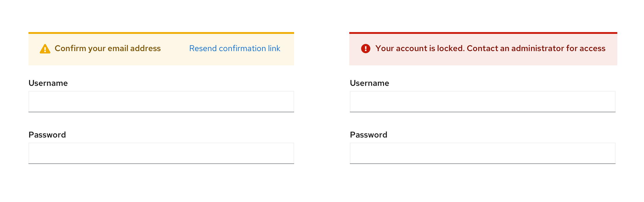Viewport: 644px width, 202px height.
Task: Click the Username label below the locked-account error
Action: tap(369, 83)
